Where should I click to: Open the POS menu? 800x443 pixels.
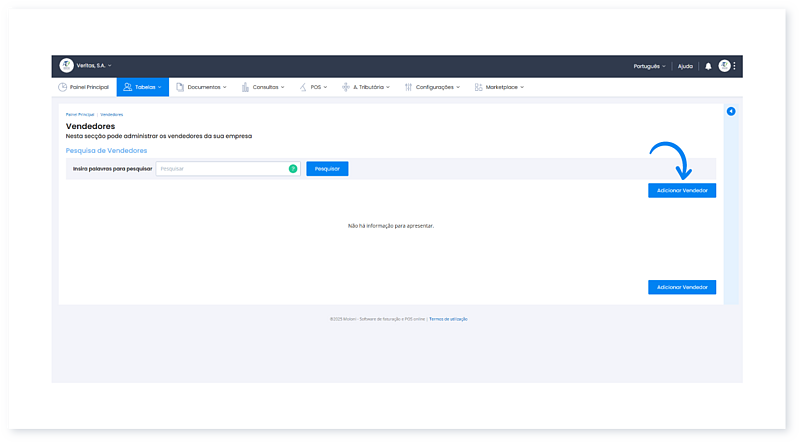314,87
